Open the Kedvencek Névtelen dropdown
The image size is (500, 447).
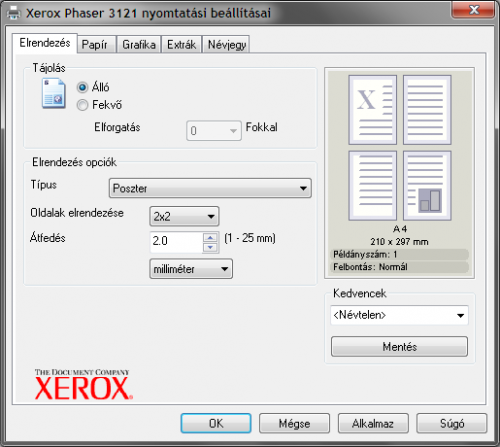click(399, 315)
